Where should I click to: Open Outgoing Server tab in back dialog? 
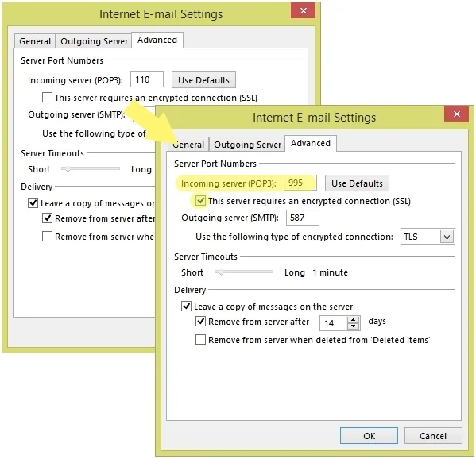94,41
